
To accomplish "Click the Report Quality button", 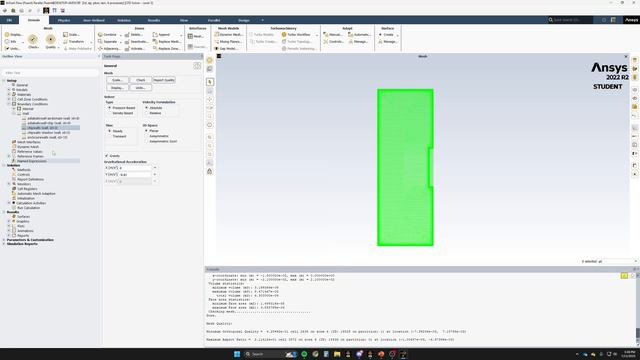I will pyautogui.click(x=164, y=80).
